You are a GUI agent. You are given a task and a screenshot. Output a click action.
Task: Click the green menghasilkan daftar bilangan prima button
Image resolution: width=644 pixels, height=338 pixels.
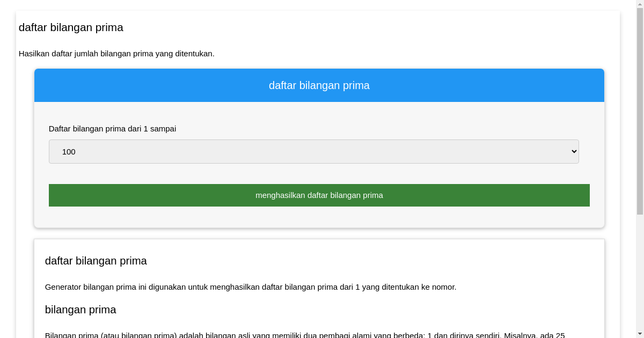point(319,195)
